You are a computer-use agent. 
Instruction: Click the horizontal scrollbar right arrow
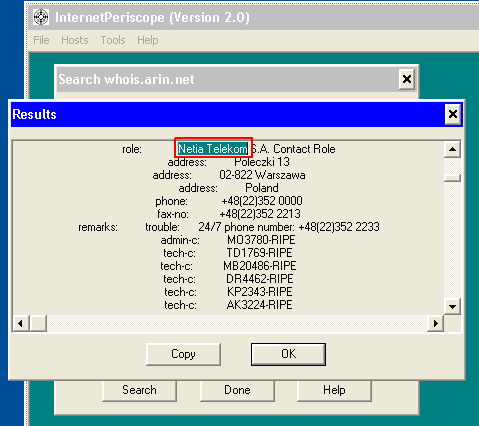435,323
